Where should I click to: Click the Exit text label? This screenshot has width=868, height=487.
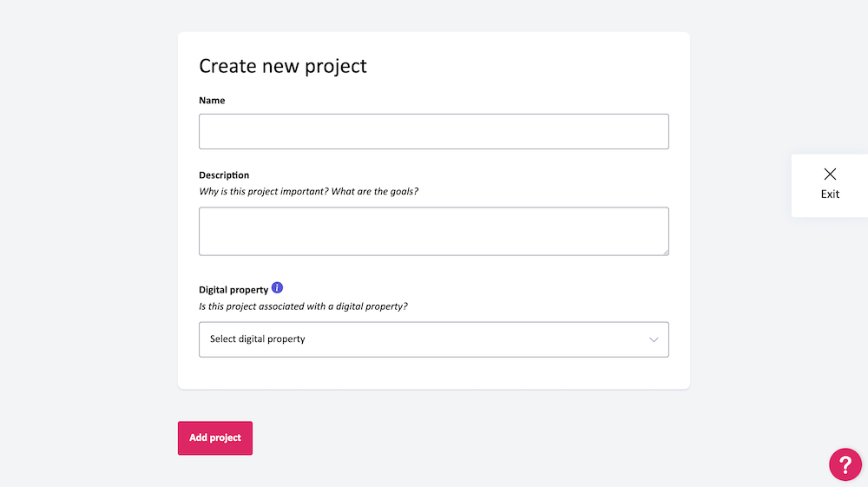[830, 194]
